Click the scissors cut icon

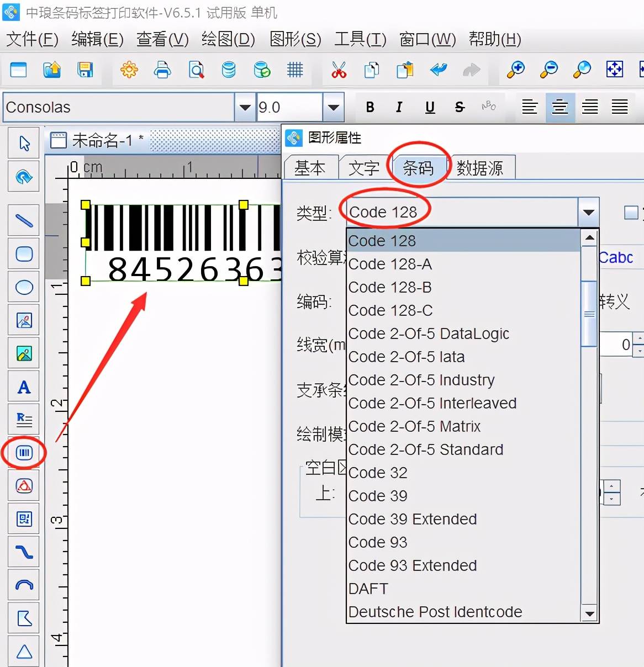click(339, 70)
